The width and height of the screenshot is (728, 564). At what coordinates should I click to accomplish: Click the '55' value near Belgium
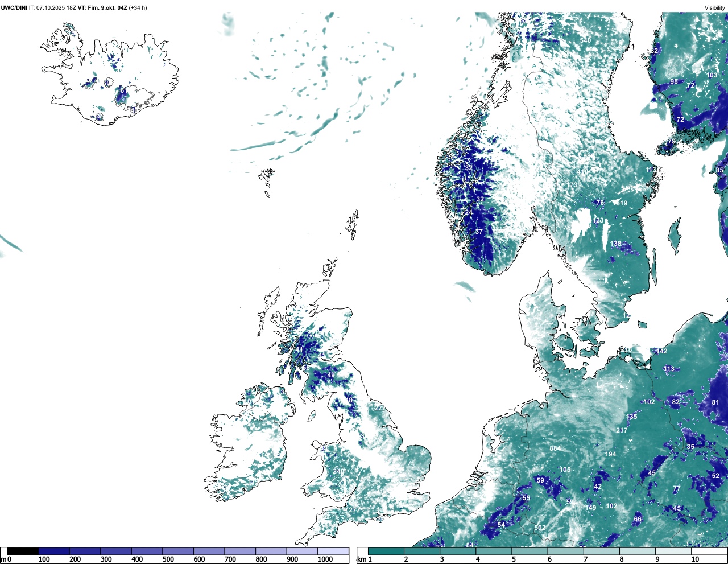[x=526, y=498]
